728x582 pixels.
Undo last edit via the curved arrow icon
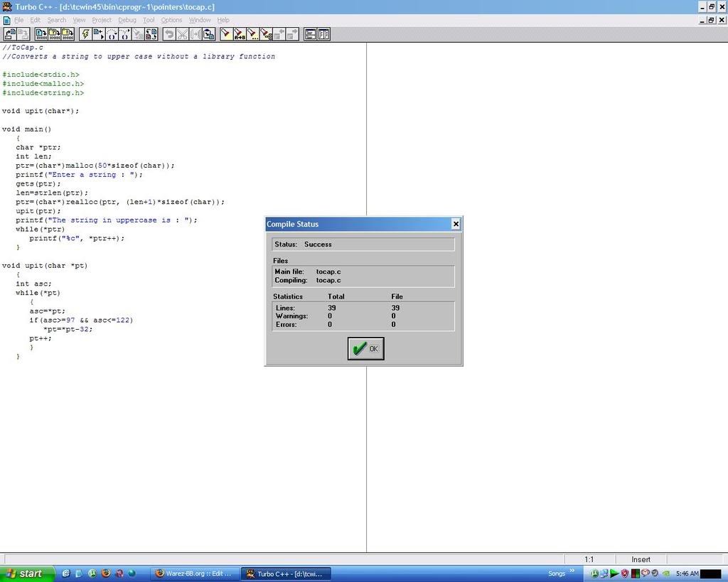[168, 33]
